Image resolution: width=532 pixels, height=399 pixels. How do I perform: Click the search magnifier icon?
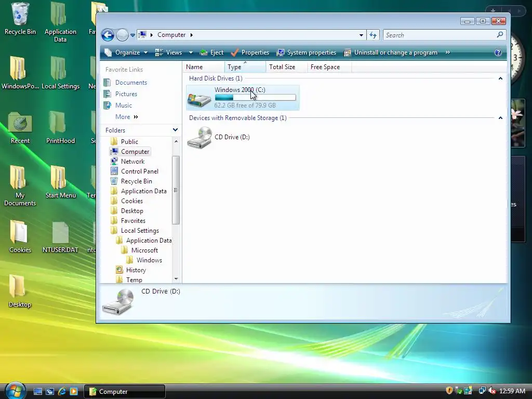click(x=500, y=35)
